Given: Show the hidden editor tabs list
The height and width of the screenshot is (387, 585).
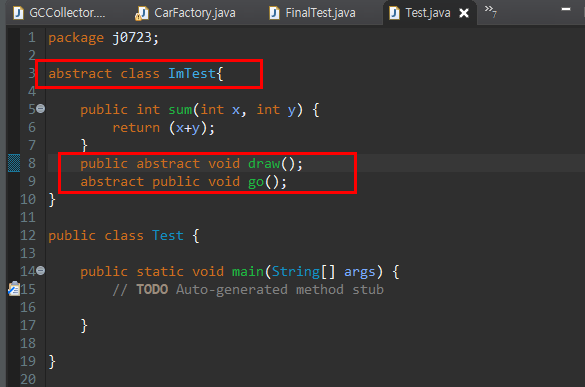Looking at the screenshot, I should pyautogui.click(x=490, y=11).
